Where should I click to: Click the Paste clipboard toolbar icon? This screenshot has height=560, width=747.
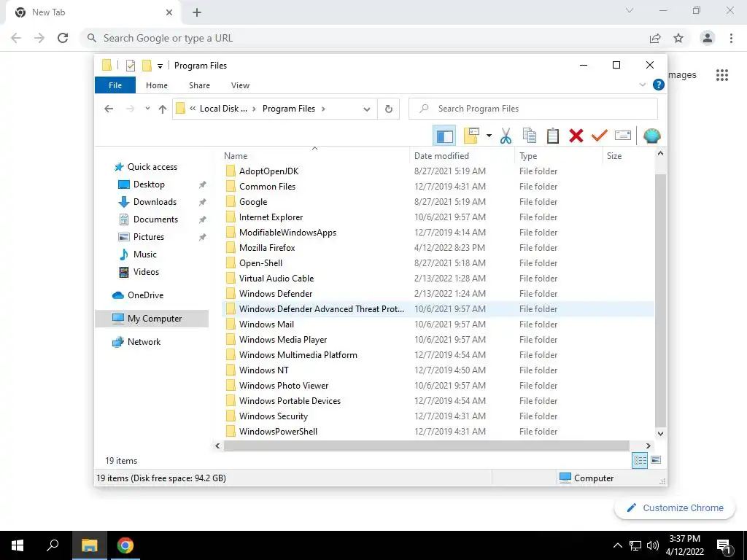point(553,136)
